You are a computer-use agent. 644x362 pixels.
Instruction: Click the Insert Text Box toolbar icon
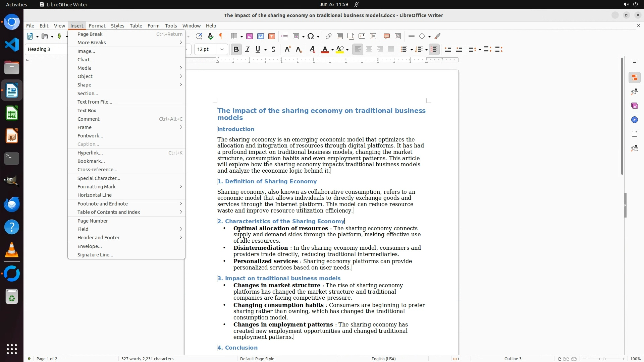(x=272, y=36)
